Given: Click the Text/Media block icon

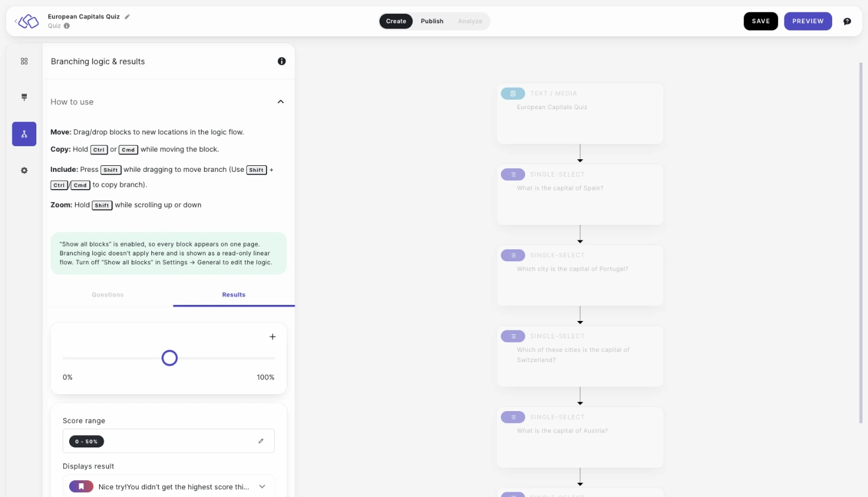Looking at the screenshot, I should click(x=513, y=94).
